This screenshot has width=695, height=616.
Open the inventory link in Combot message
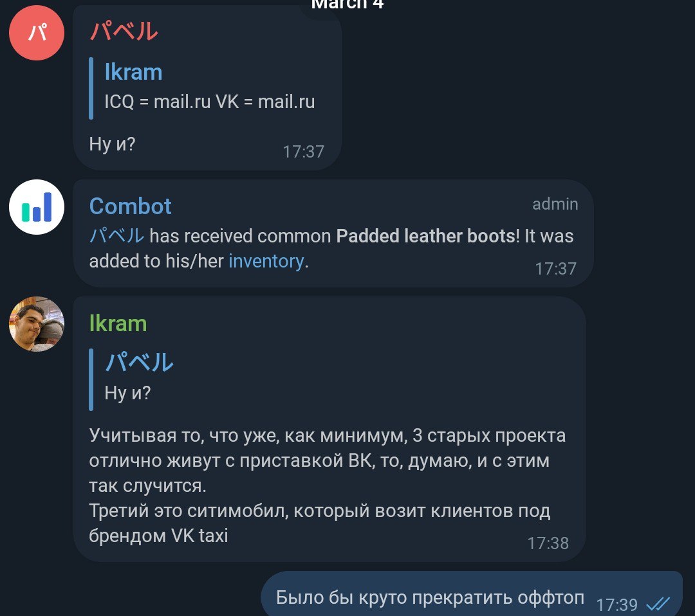(x=266, y=261)
